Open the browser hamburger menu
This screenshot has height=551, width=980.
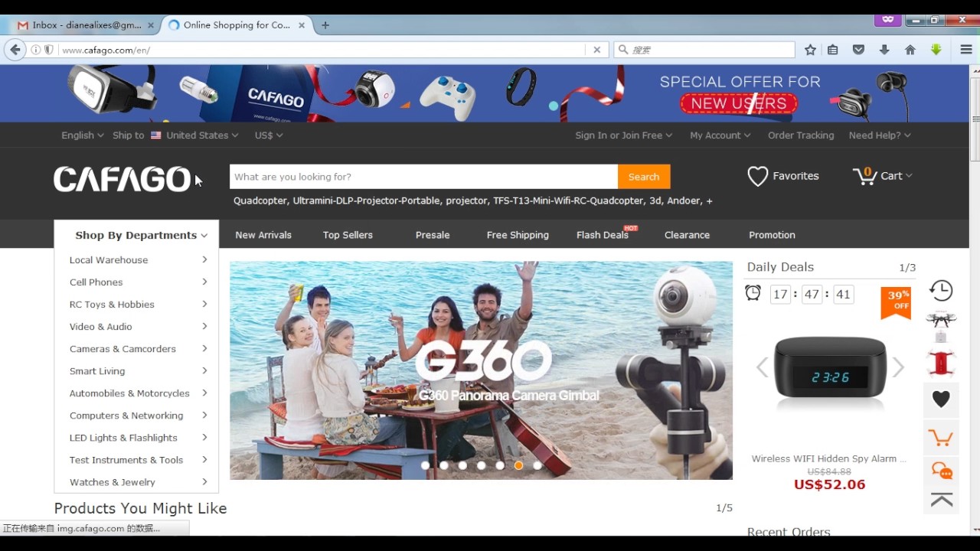pyautogui.click(x=966, y=50)
